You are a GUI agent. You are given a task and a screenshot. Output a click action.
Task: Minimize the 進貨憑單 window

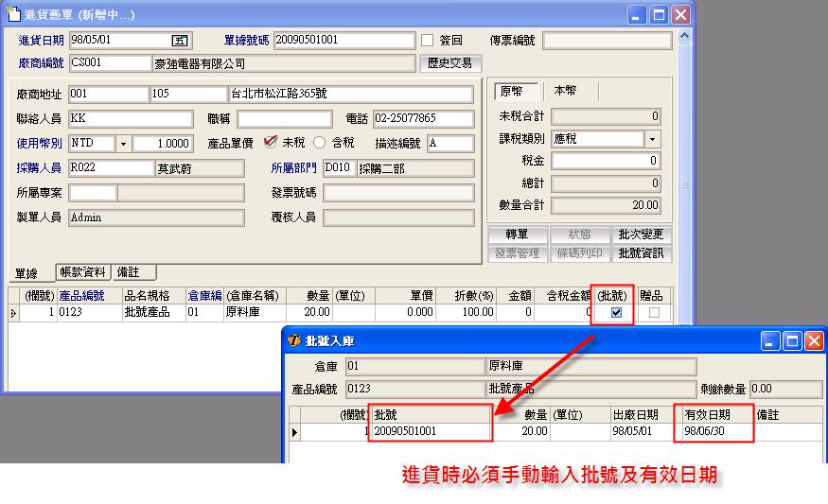click(x=638, y=14)
